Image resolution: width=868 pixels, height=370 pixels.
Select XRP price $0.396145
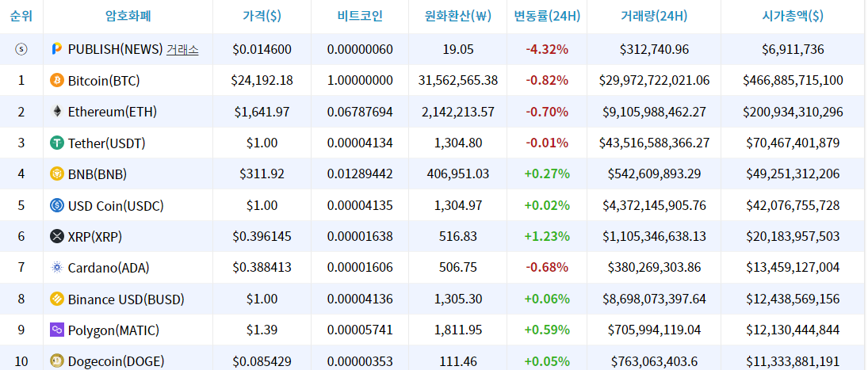[262, 237]
